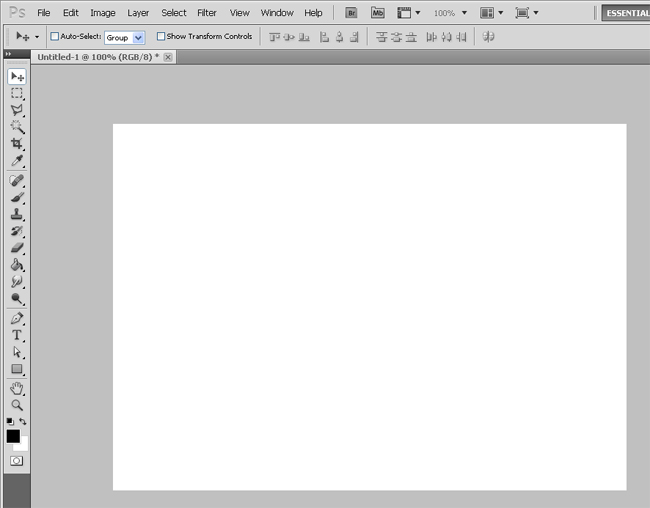This screenshot has width=650, height=508.
Task: Switch foreground and background colors
Action: click(x=23, y=422)
